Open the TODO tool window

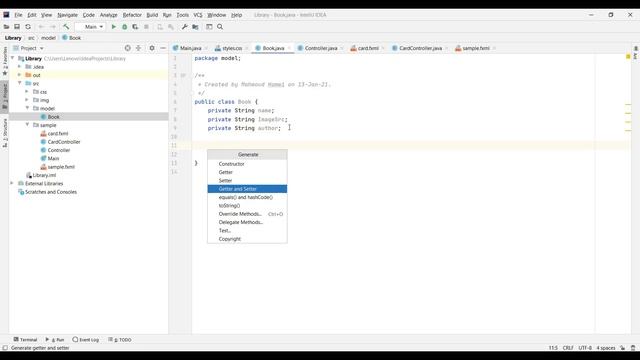click(120, 340)
